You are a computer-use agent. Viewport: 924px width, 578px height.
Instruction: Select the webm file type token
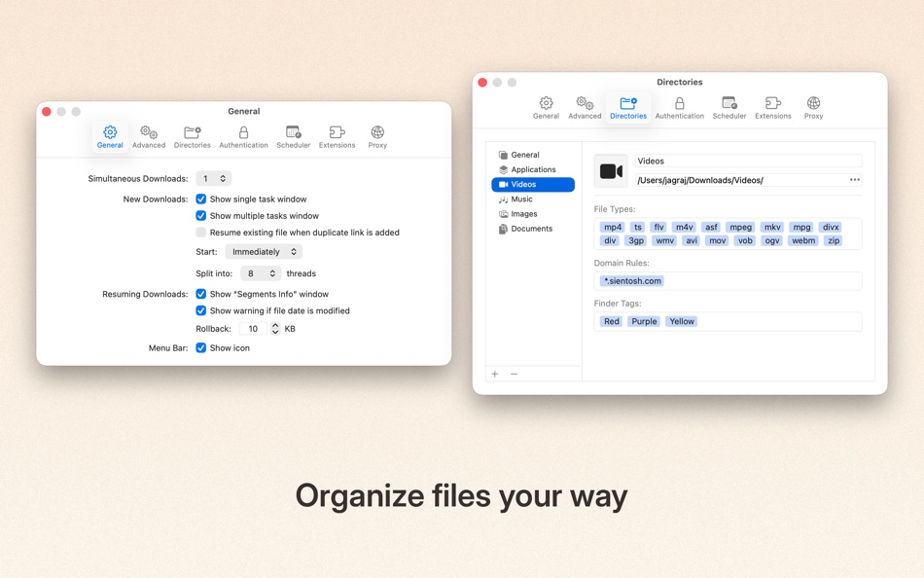point(803,240)
